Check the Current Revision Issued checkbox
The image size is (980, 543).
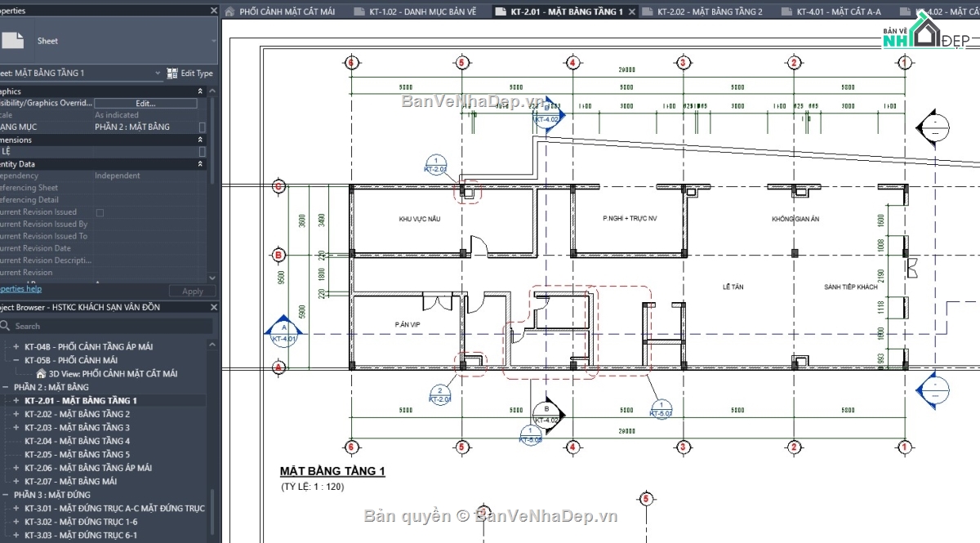pos(98,211)
